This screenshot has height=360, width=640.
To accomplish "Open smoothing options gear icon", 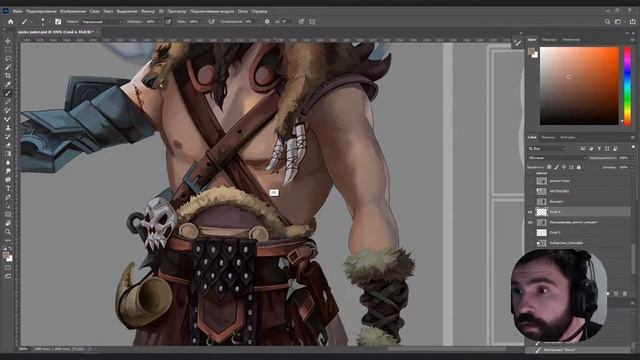I will [267, 22].
